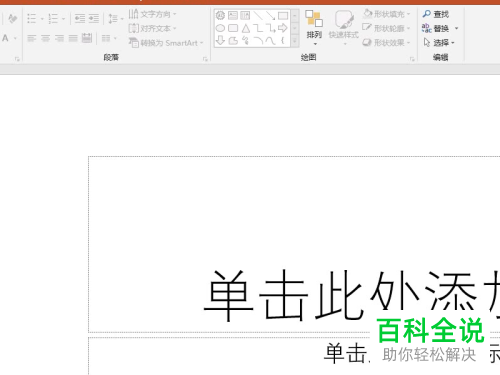Open 形状填充 shape fill options
Viewport: 500px width, 375px height.
[387, 14]
